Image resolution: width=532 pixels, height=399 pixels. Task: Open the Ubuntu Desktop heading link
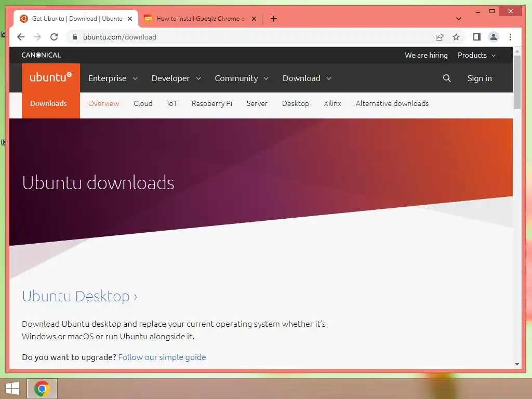(79, 296)
